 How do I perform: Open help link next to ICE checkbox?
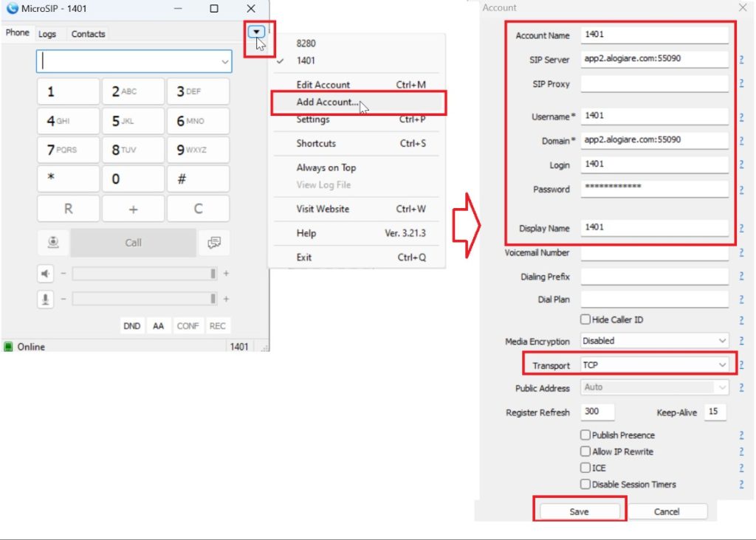click(741, 468)
